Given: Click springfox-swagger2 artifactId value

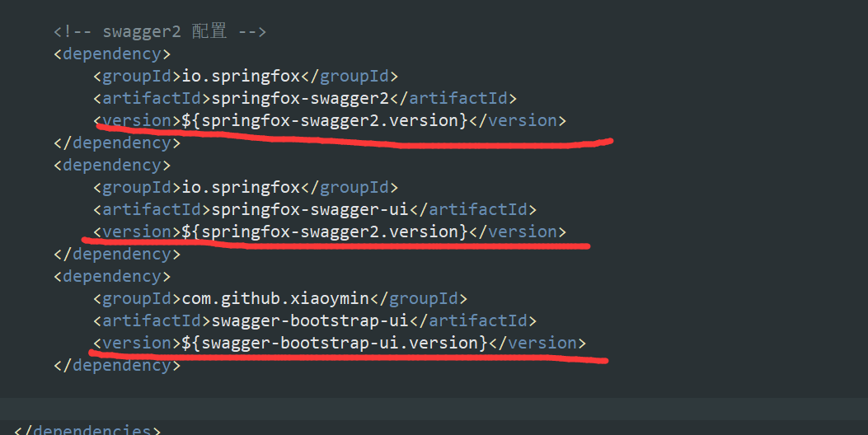Looking at the screenshot, I should pos(300,99).
